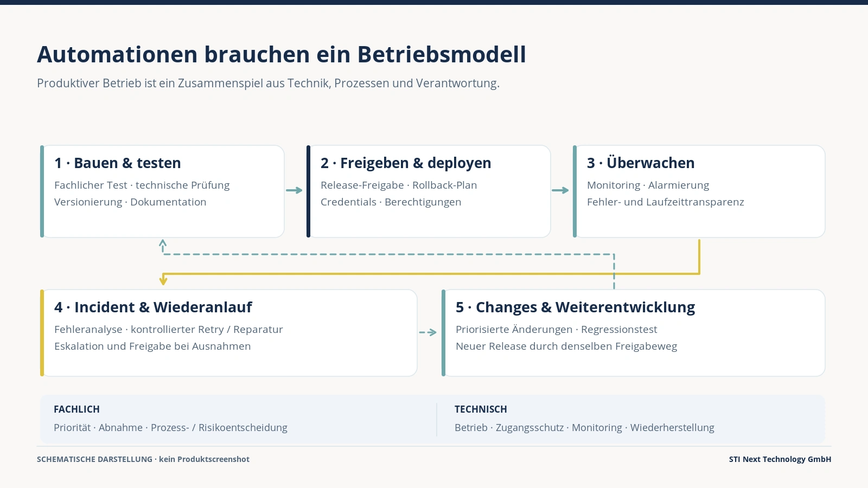
Task: Click "Eskalation und Freigabe bei Ausnahmen"
Action: 152,346
